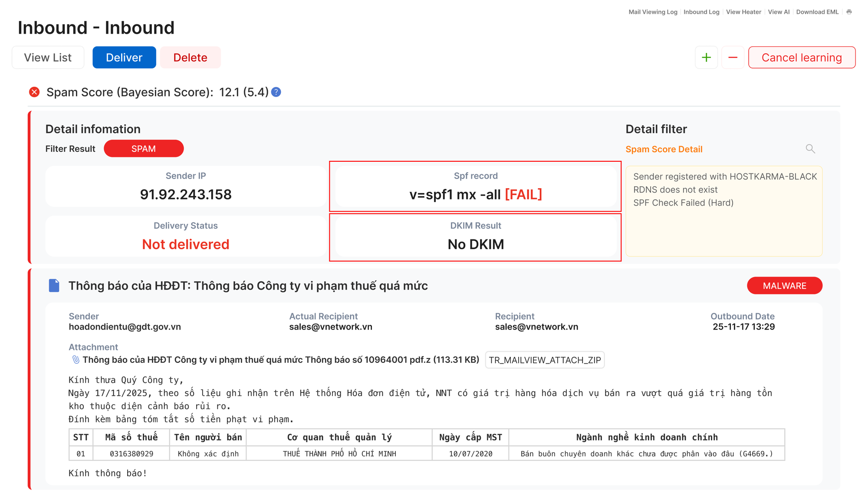The image size is (868, 496).
Task: Select the TR_MAILVIEW_ATTACH_ZIP tag
Action: [545, 360]
